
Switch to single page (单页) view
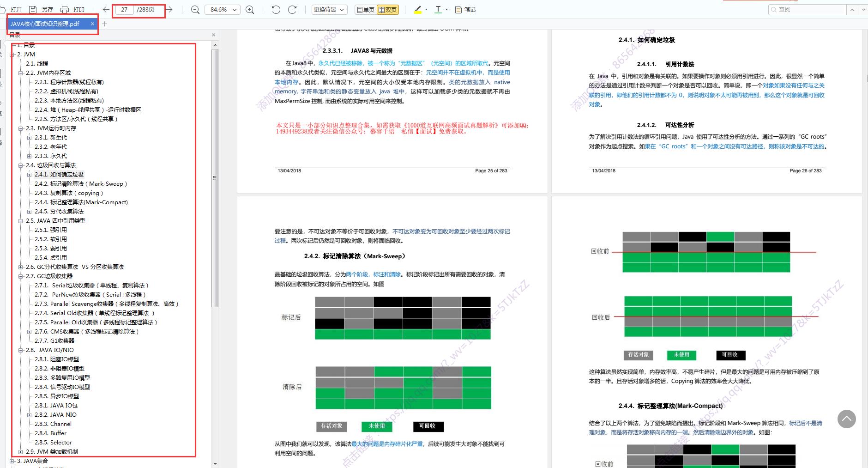(x=365, y=9)
